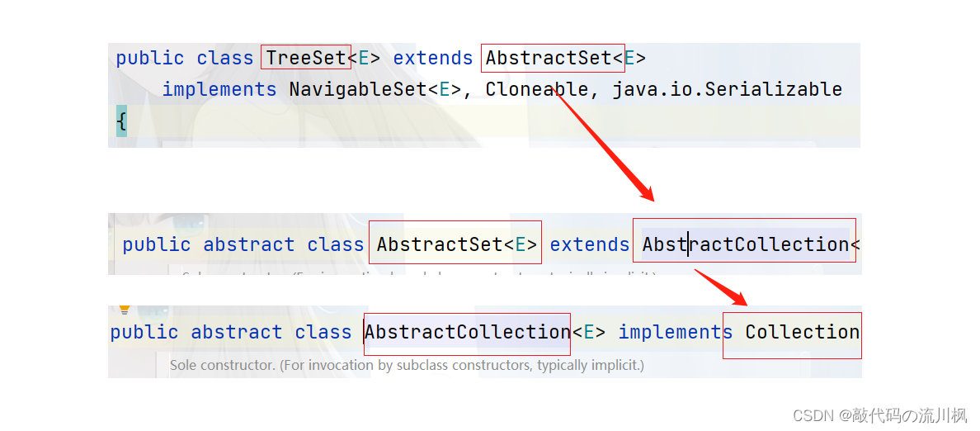Image resolution: width=980 pixels, height=431 pixels.
Task: Click the highlighted opening curly brace
Action: pyautogui.click(x=121, y=121)
